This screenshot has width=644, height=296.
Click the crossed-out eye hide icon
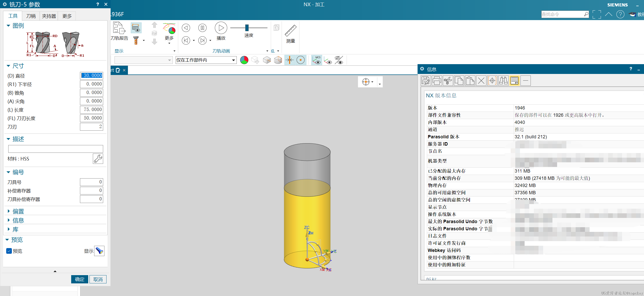pyautogui.click(x=339, y=60)
